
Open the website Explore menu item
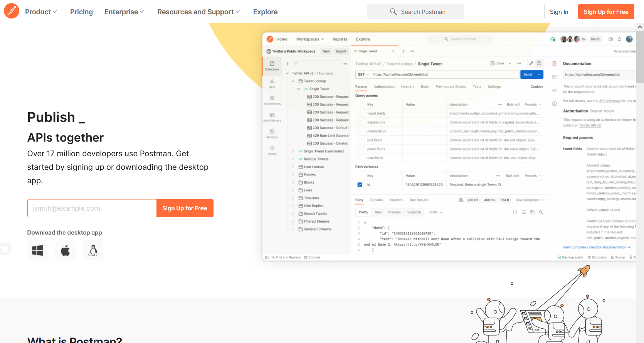coord(265,12)
